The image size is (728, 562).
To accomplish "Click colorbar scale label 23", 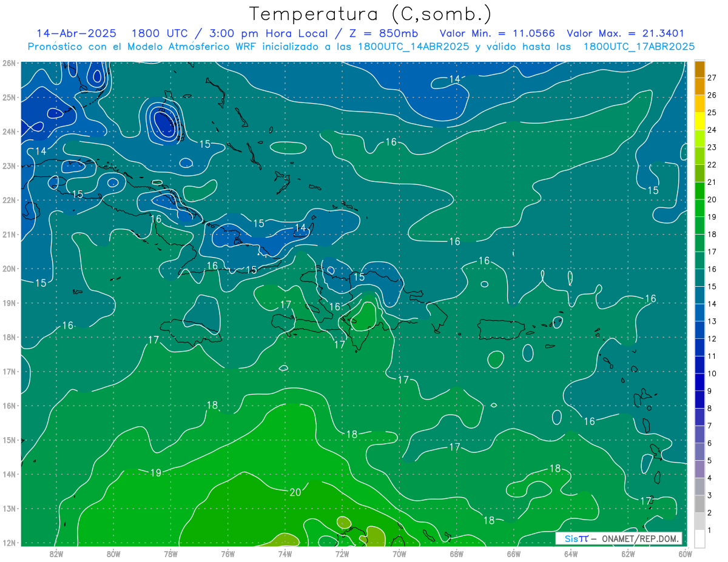I will click(x=712, y=147).
